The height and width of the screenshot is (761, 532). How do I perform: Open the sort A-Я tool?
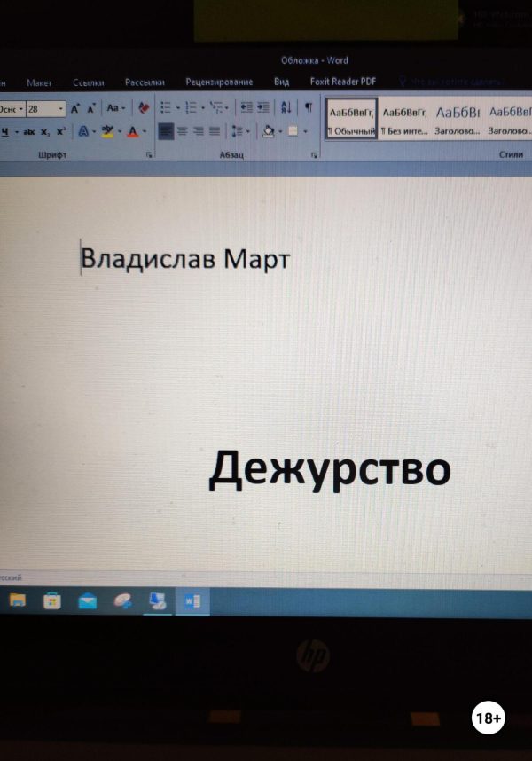(x=286, y=107)
